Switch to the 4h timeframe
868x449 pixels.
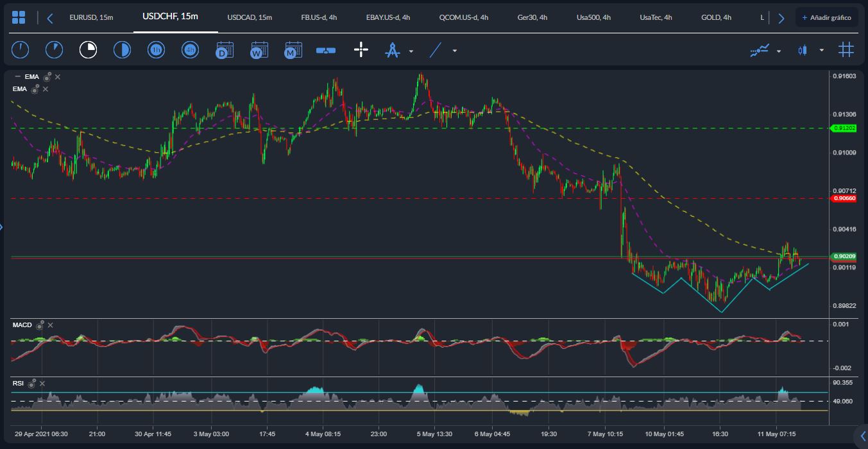[x=190, y=49]
